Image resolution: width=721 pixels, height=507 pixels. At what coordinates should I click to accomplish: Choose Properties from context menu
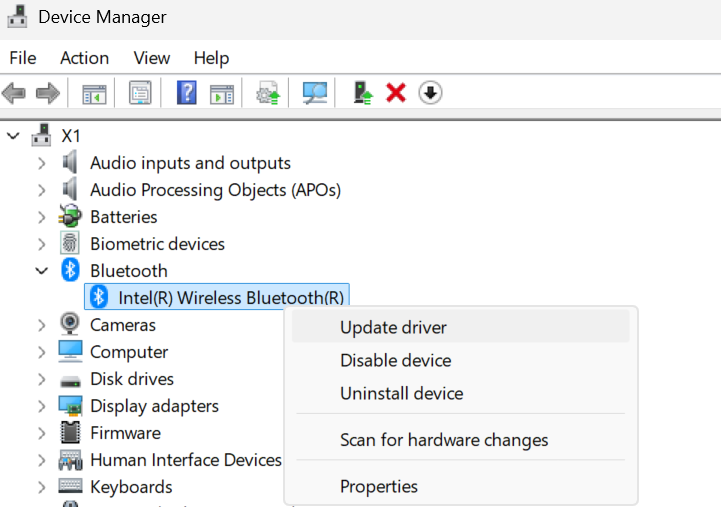[x=461, y=486]
